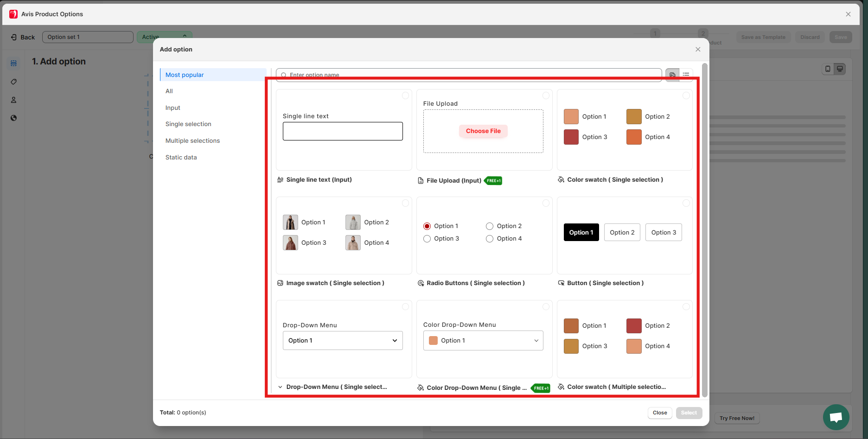Image resolution: width=868 pixels, height=439 pixels.
Task: Pick the Option 3 red color swatch
Action: tap(571, 137)
